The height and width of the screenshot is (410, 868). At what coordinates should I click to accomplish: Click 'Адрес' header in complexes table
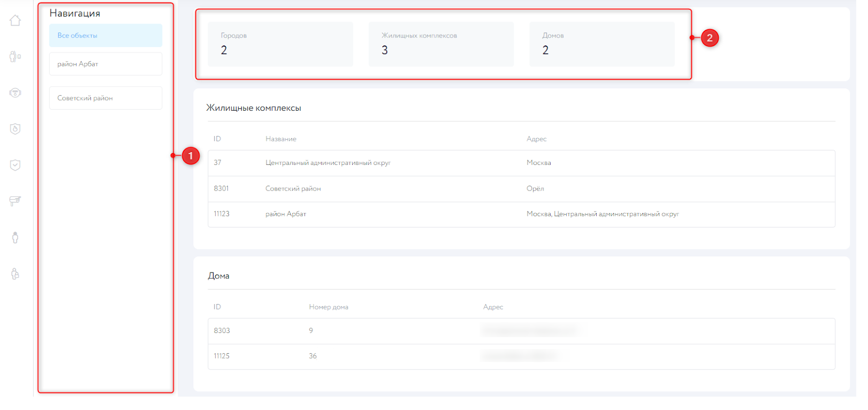click(x=537, y=139)
